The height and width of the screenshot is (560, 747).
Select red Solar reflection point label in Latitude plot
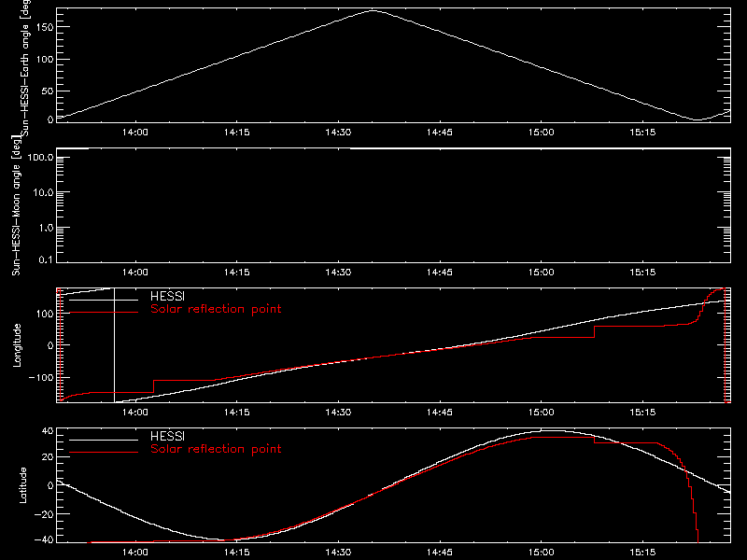[x=216, y=449]
